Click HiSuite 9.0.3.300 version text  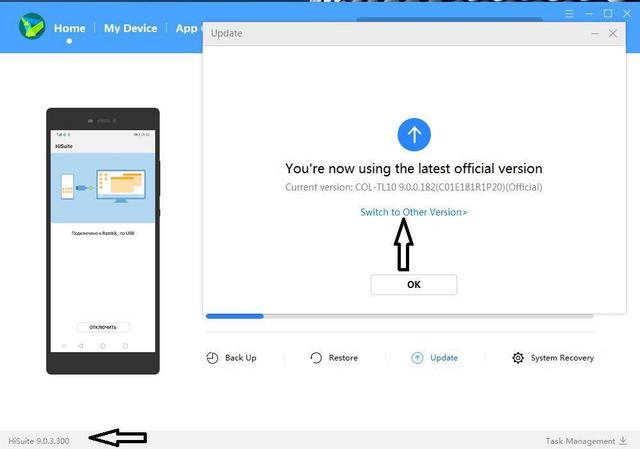(39, 441)
